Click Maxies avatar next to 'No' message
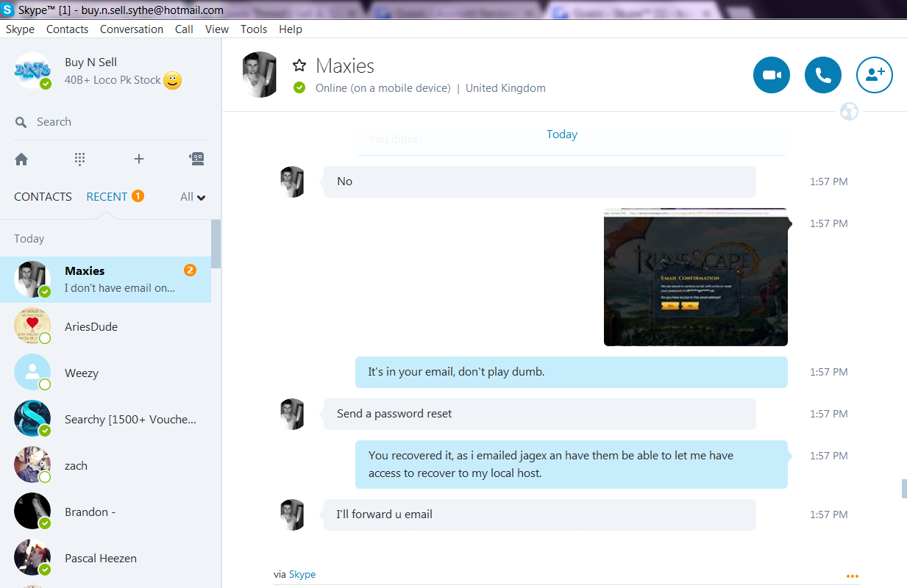 pyautogui.click(x=292, y=182)
